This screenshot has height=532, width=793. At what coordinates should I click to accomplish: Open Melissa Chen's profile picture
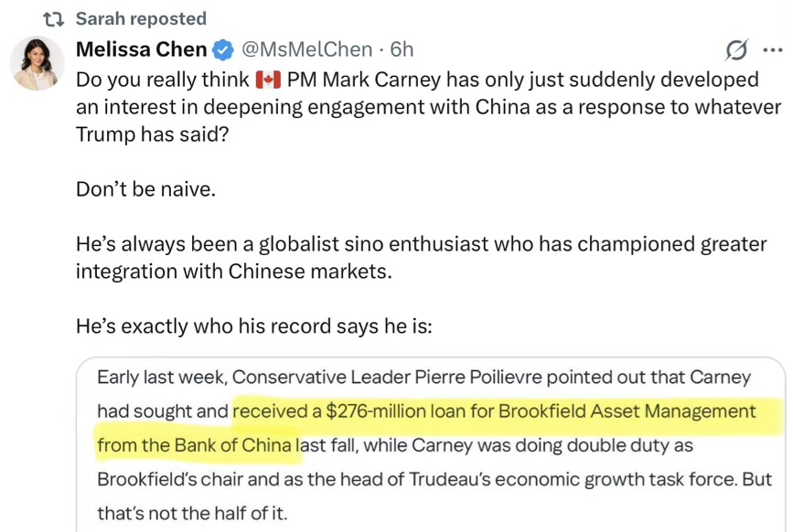(x=38, y=65)
